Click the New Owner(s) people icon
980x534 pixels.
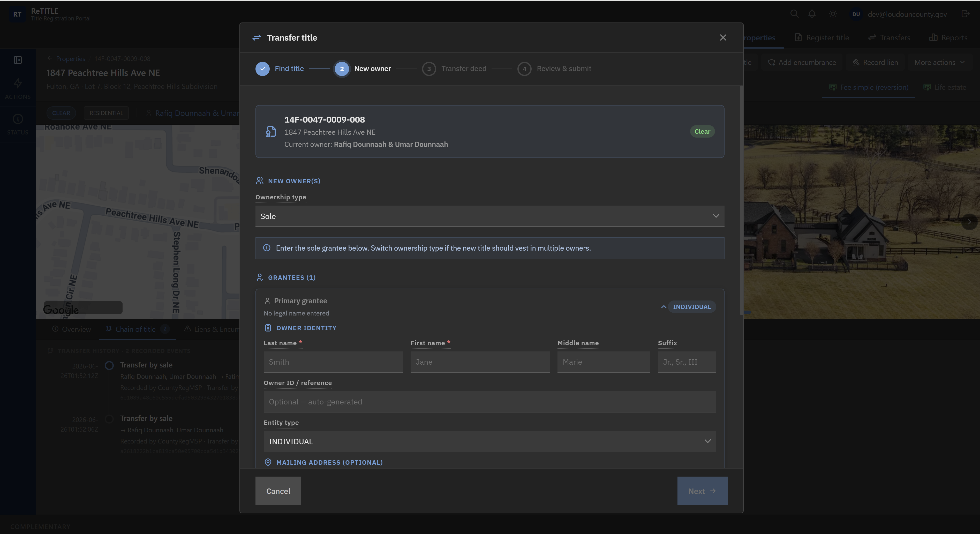(x=260, y=181)
